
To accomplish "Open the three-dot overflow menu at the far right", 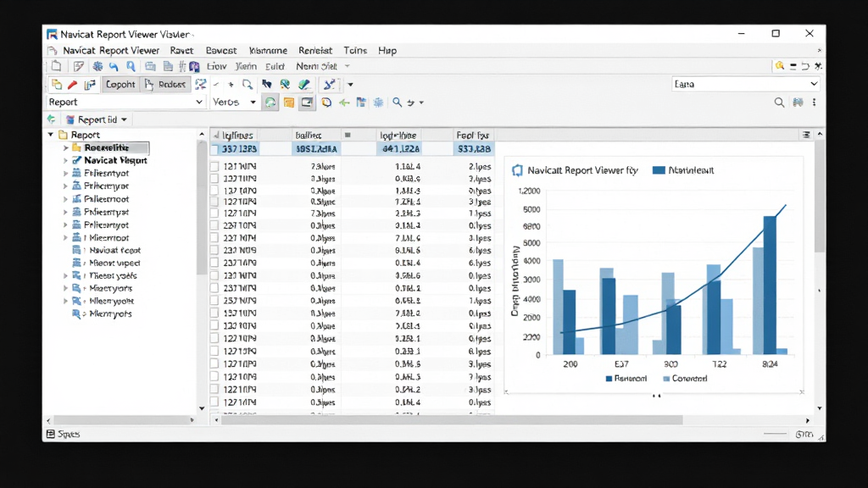I will tap(815, 103).
